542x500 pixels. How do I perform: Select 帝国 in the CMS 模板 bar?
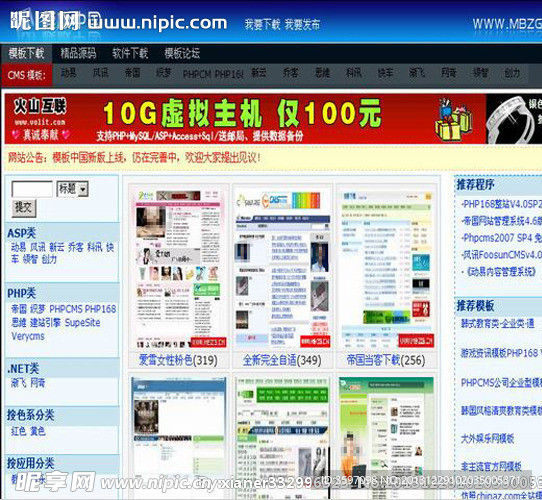coord(132,73)
